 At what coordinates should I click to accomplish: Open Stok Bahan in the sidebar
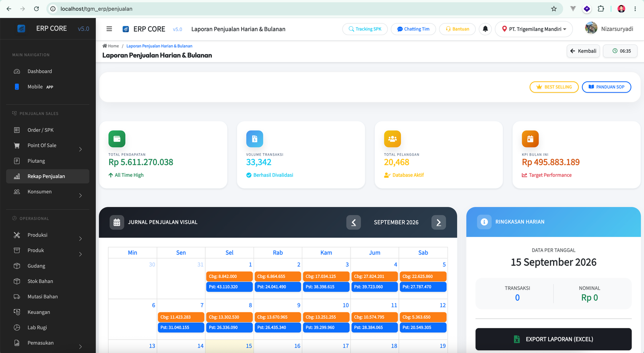pos(47,281)
